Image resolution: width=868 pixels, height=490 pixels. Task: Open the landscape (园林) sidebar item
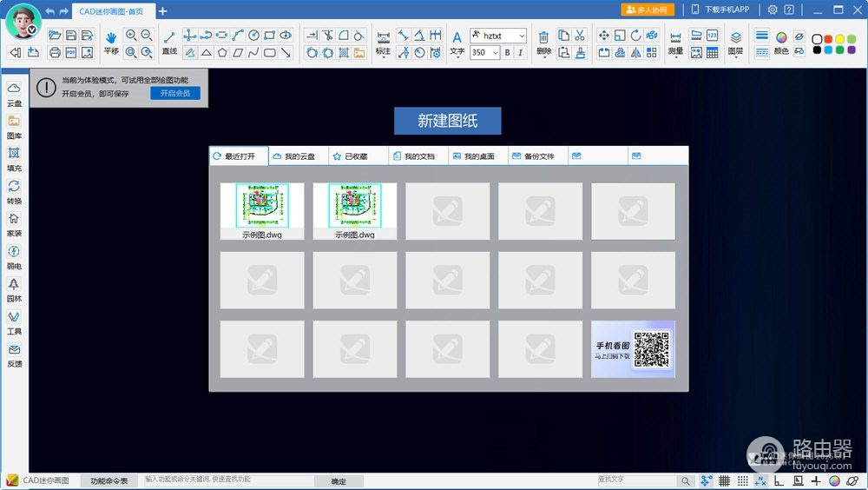[x=14, y=290]
